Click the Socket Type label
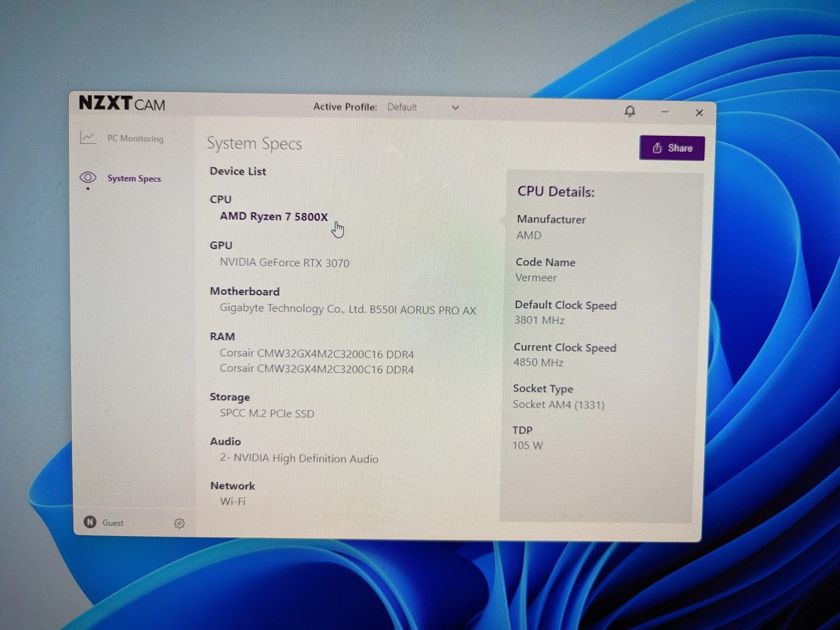Viewport: 840px width, 630px height. click(x=543, y=388)
